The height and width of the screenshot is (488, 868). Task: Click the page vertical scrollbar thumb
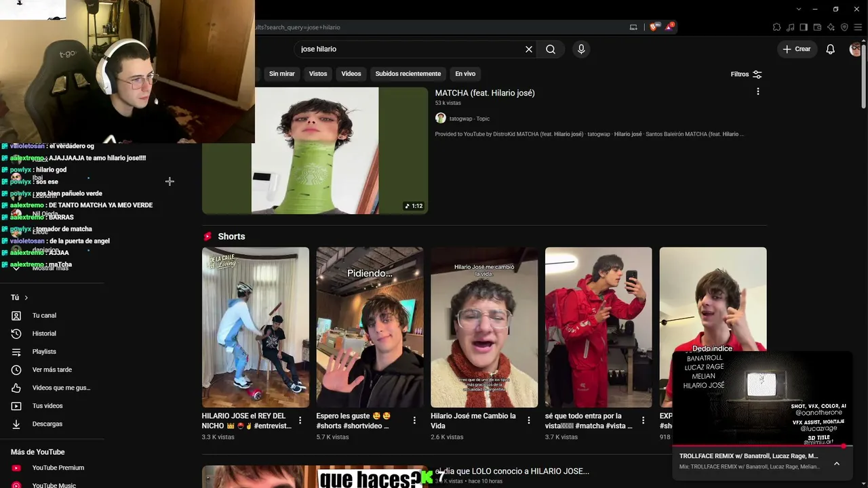click(864, 75)
